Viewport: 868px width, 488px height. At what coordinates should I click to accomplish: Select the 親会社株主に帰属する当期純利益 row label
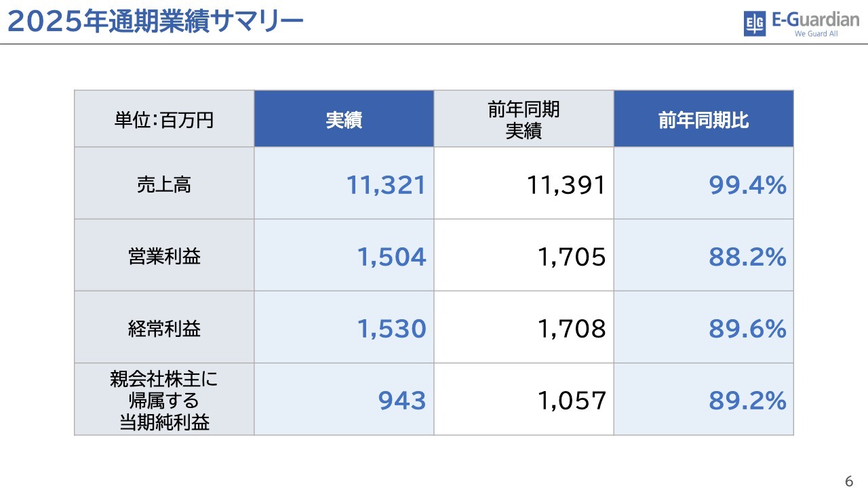[164, 401]
